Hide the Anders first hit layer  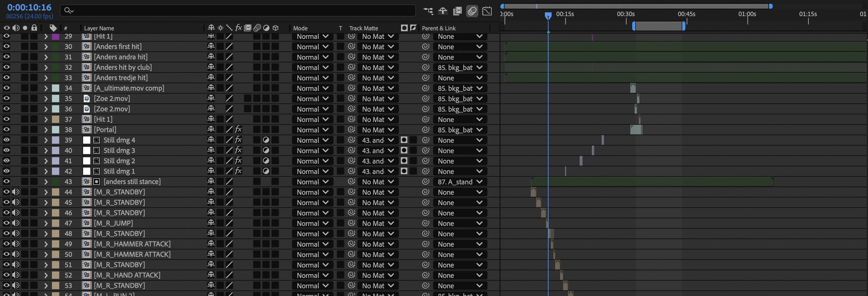point(7,47)
